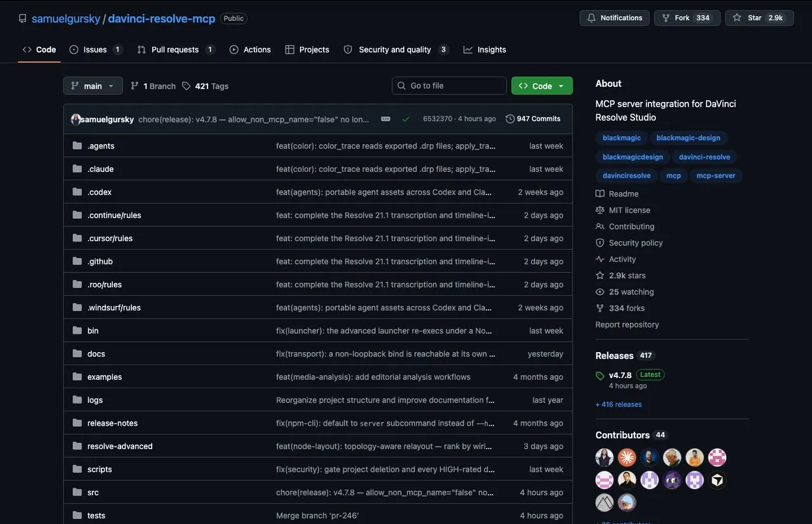The height and width of the screenshot is (524, 812).
Task: Select the mcp-server topic tag
Action: pyautogui.click(x=716, y=176)
